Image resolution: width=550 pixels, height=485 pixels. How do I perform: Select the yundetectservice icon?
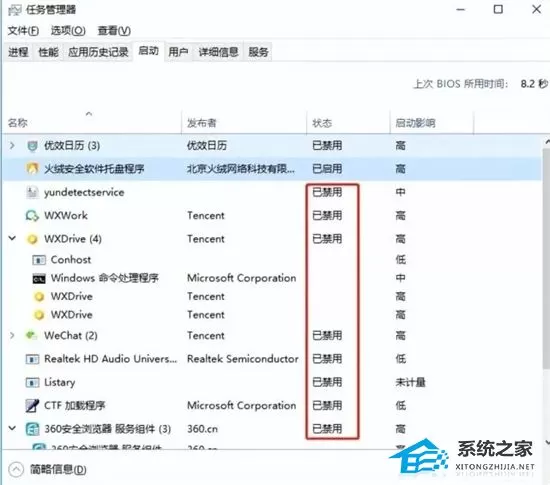[32, 192]
